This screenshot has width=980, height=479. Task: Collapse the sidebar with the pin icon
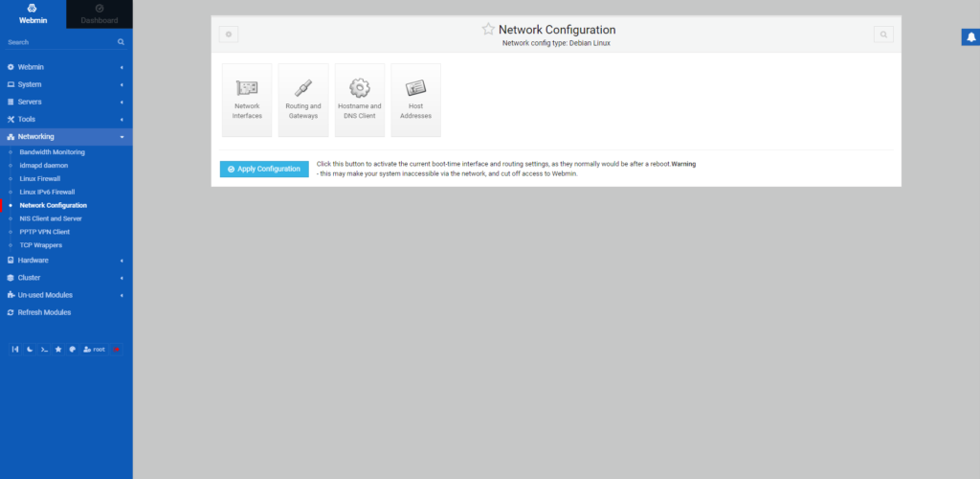point(15,350)
